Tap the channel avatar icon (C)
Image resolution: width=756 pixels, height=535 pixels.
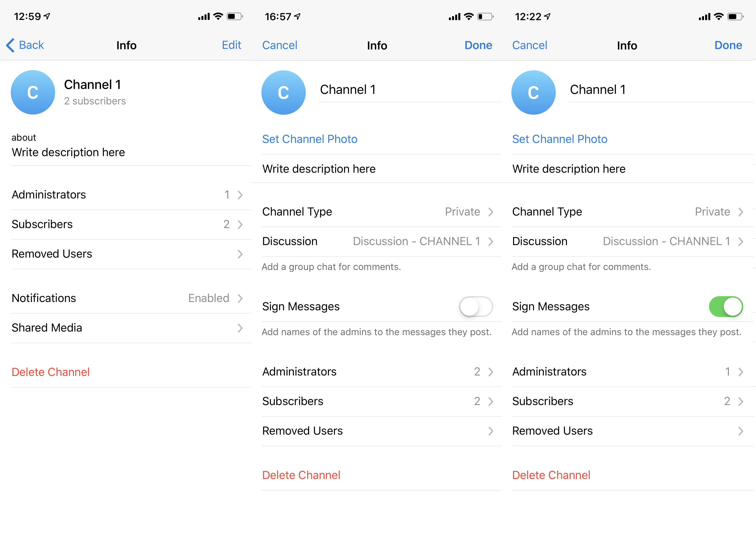pos(32,91)
